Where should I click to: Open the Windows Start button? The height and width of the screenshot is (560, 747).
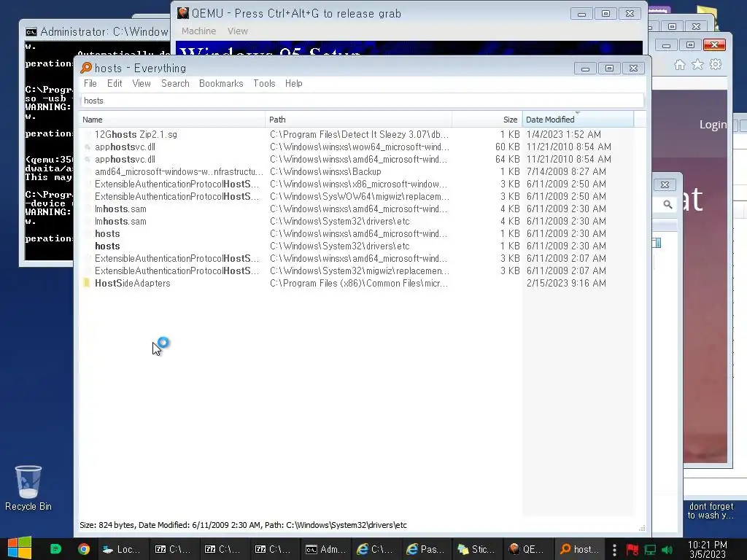[x=19, y=548]
